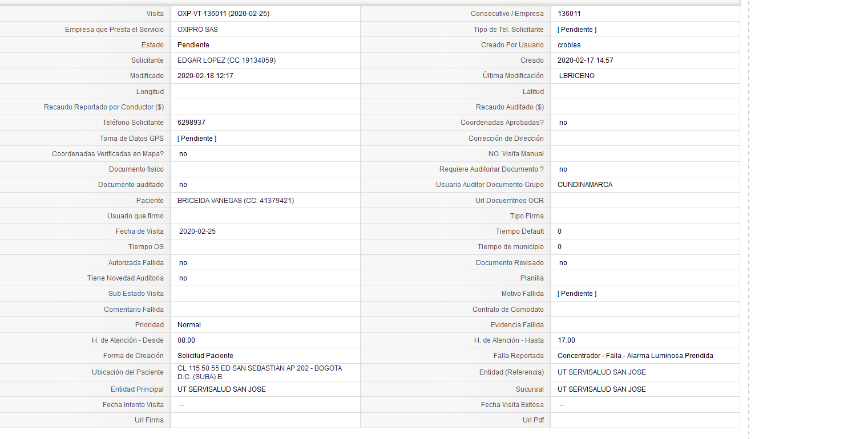Image resolution: width=868 pixels, height=439 pixels.
Task: Select Creado Por Usuario value crobles
Action: click(x=569, y=44)
